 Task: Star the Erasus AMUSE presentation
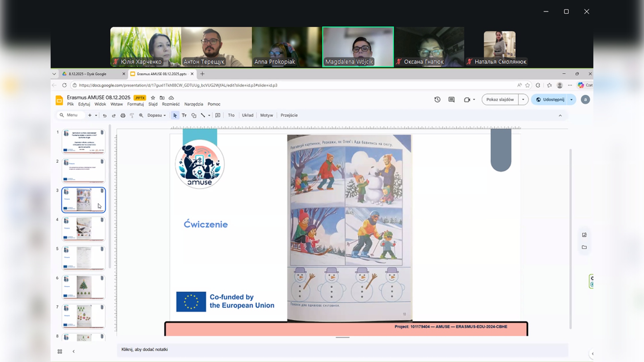153,98
